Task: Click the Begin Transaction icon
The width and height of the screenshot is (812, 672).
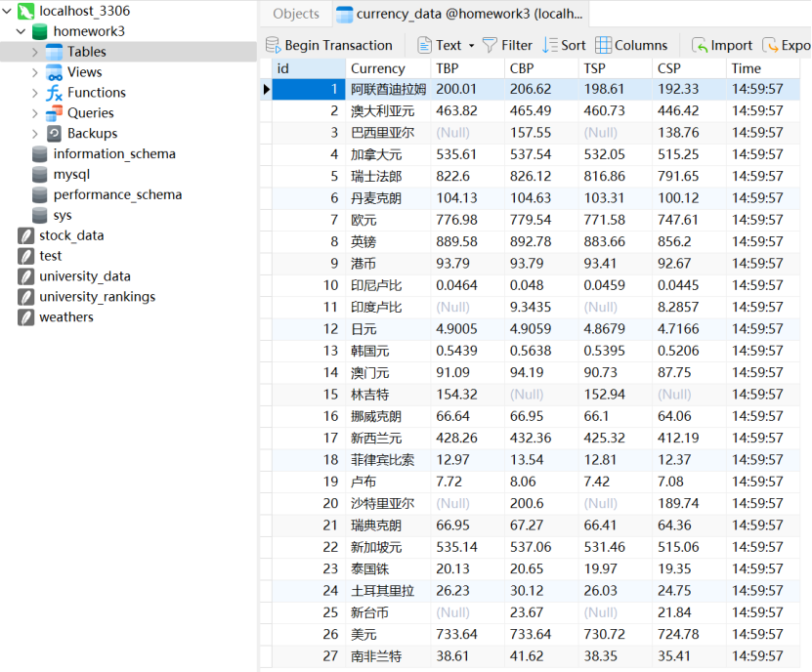Action: tap(273, 46)
